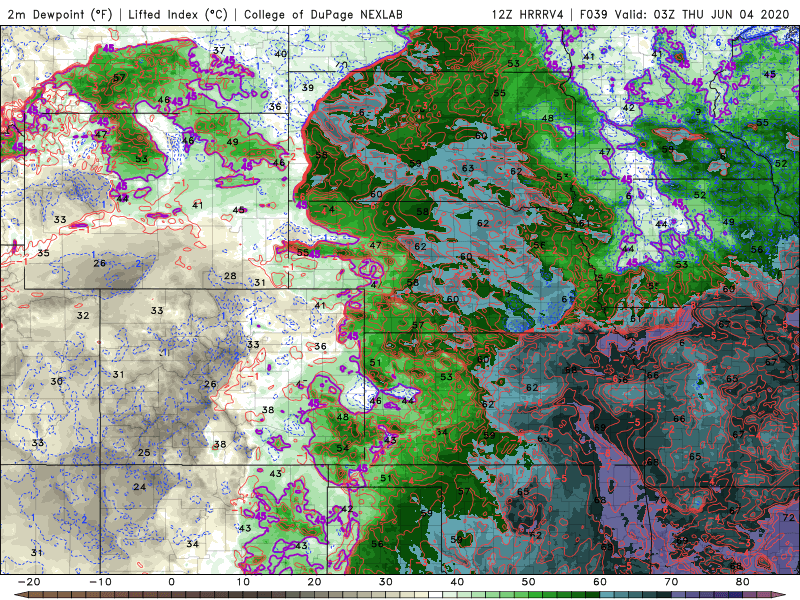The height and width of the screenshot is (600, 800).
Task: Click the dewpoint value 37 on the map
Action: 219,51
